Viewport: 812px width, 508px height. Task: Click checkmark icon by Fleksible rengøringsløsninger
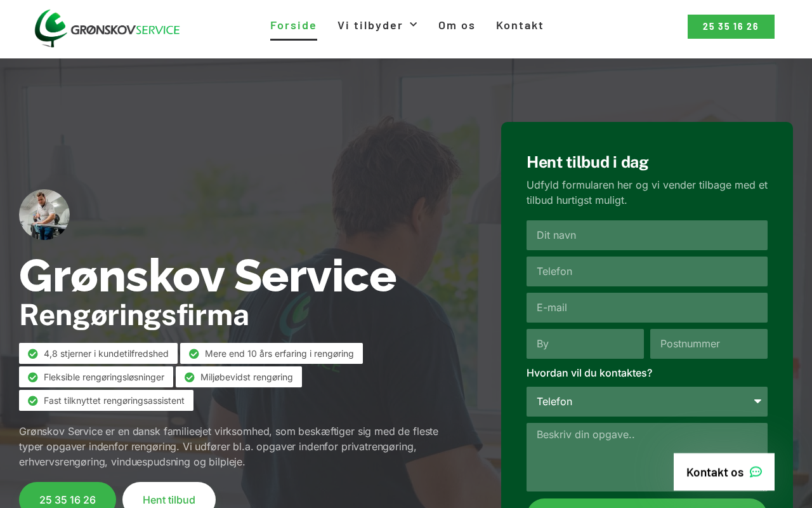coord(33,377)
